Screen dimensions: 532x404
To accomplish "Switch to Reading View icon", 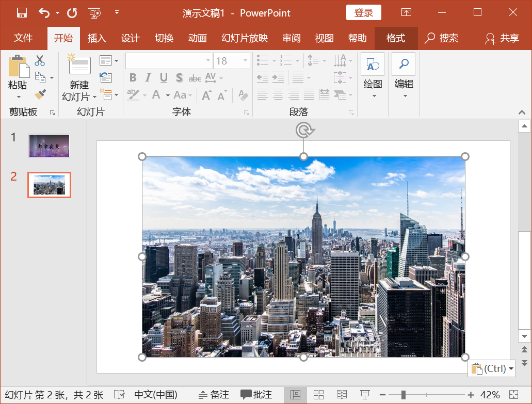I will (341, 394).
